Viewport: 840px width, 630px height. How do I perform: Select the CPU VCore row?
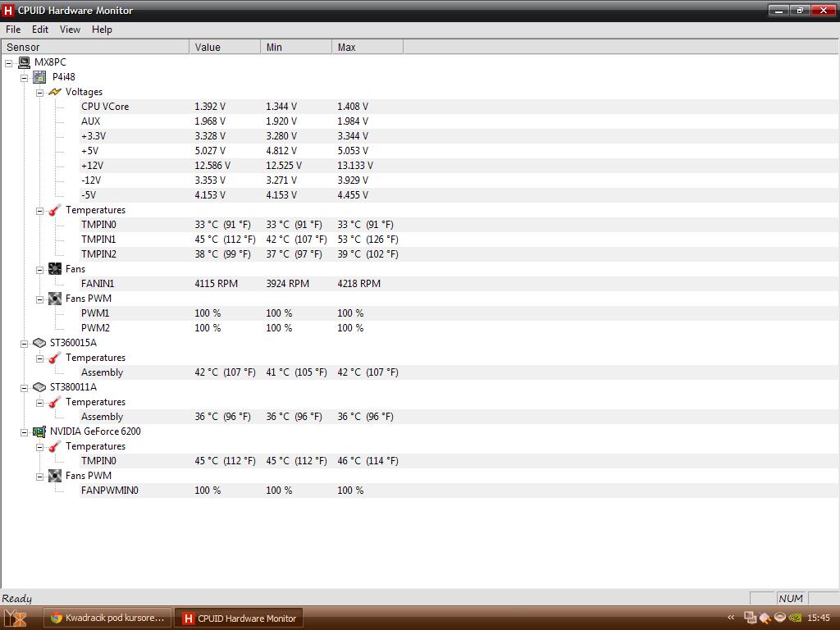[459, 107]
